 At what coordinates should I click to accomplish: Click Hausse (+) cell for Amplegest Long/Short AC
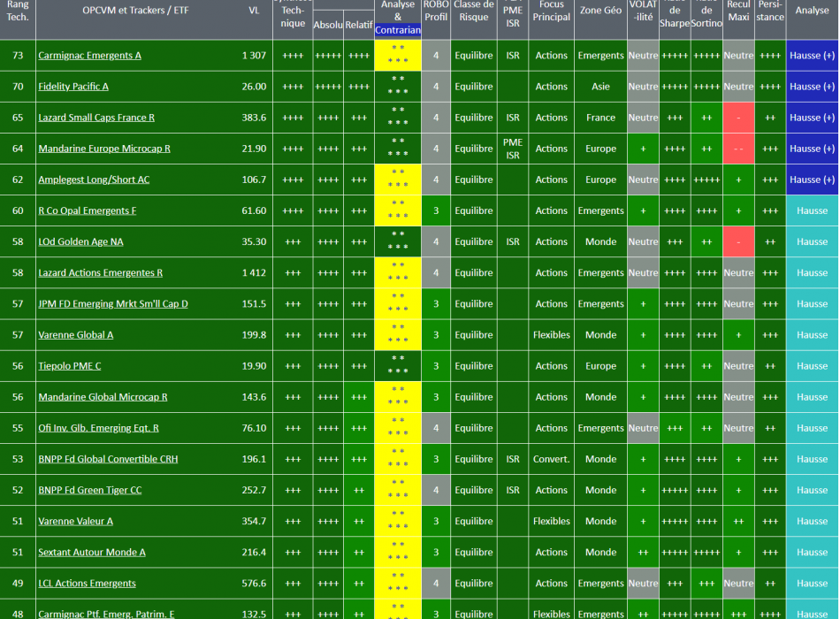coord(812,180)
